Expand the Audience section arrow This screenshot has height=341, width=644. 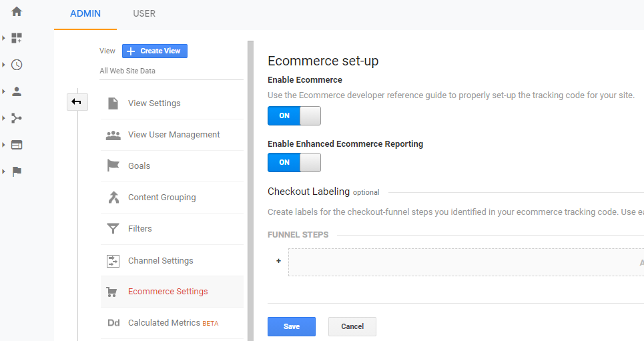4,91
